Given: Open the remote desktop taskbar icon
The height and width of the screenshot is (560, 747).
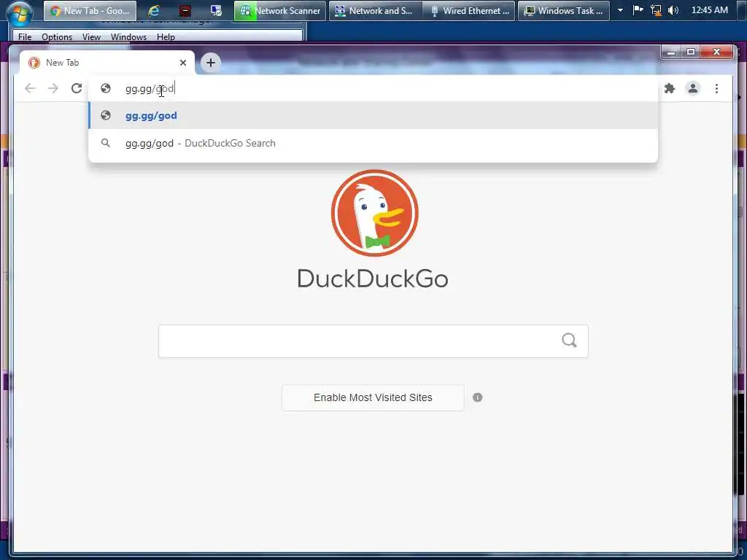Looking at the screenshot, I should [216, 10].
